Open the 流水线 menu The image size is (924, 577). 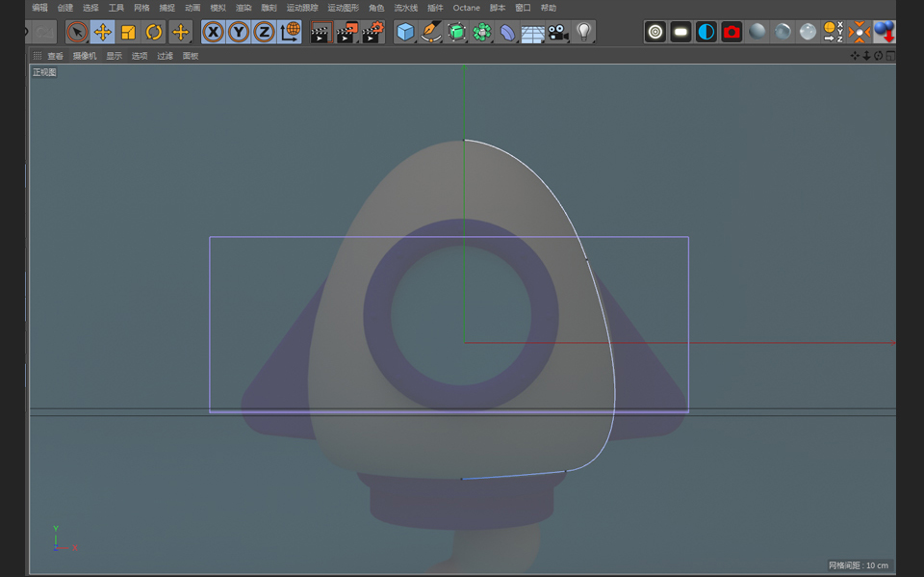[x=406, y=8]
